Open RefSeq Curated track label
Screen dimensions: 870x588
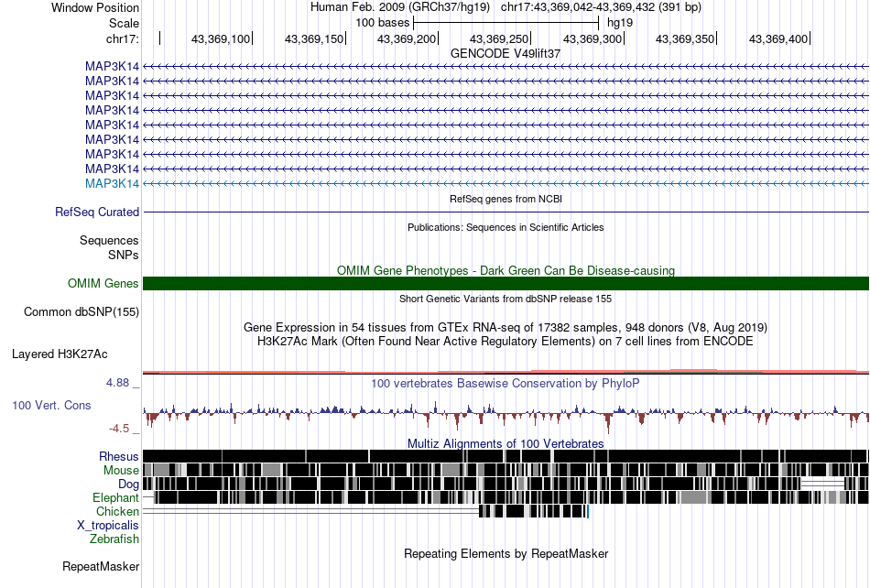point(97,212)
